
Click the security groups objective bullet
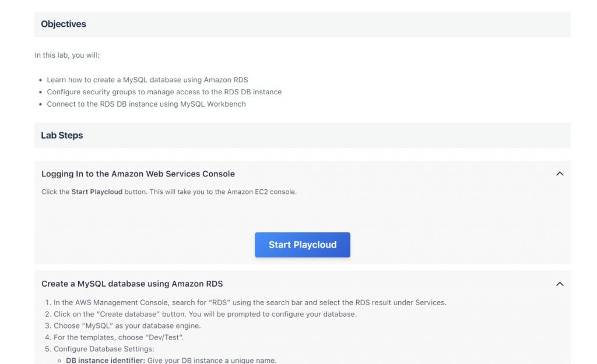coord(164,91)
